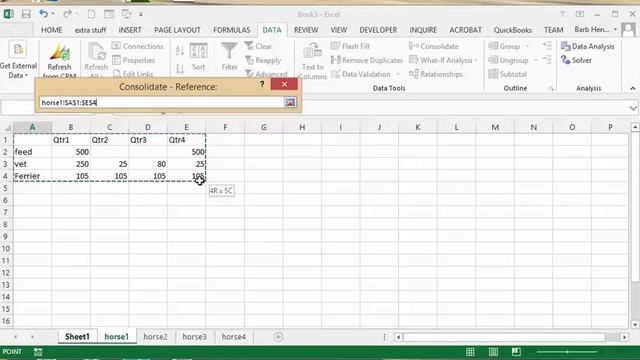Expand the formula bar chevron

pos(633,108)
